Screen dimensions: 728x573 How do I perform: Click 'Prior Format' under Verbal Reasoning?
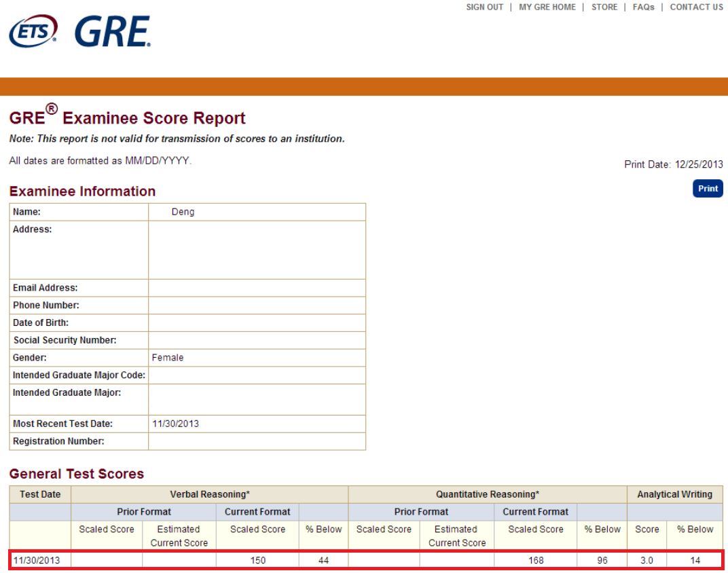click(x=144, y=512)
